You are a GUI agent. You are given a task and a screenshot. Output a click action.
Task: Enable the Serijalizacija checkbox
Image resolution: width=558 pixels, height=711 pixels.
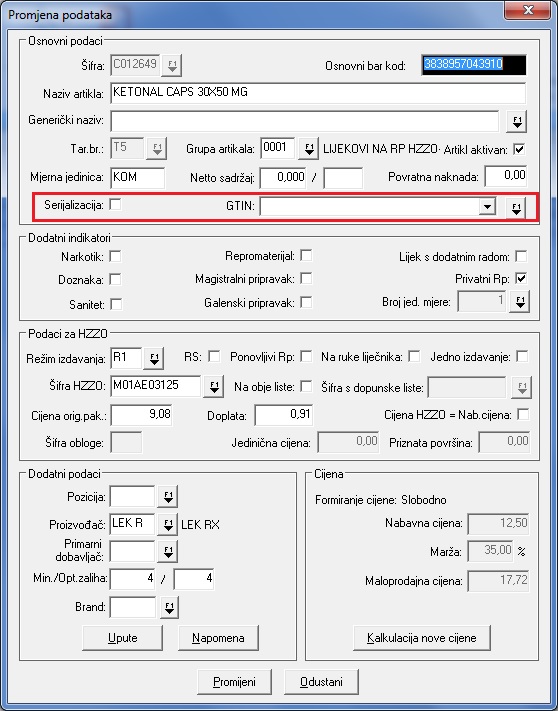(x=116, y=205)
